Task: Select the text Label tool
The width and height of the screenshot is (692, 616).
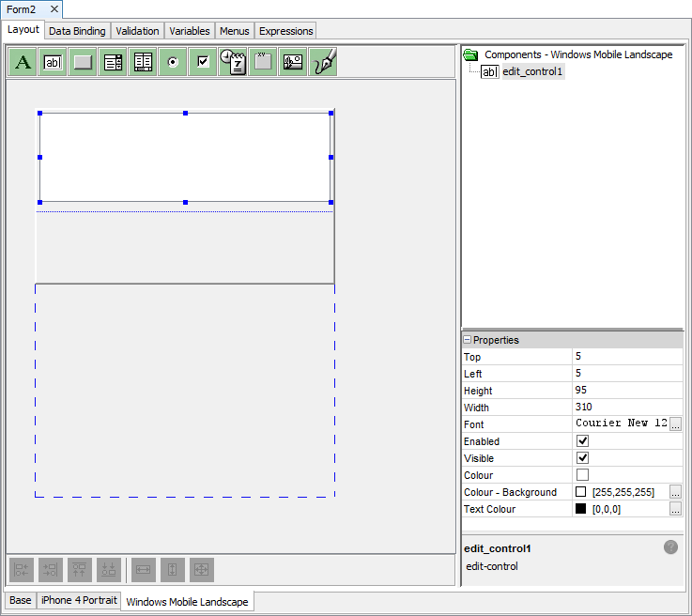Action: pos(23,63)
